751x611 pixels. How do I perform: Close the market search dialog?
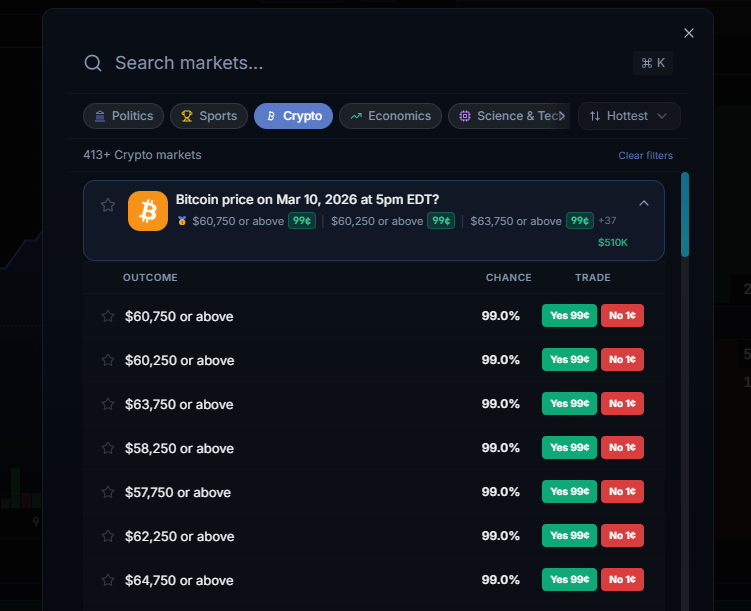688,33
